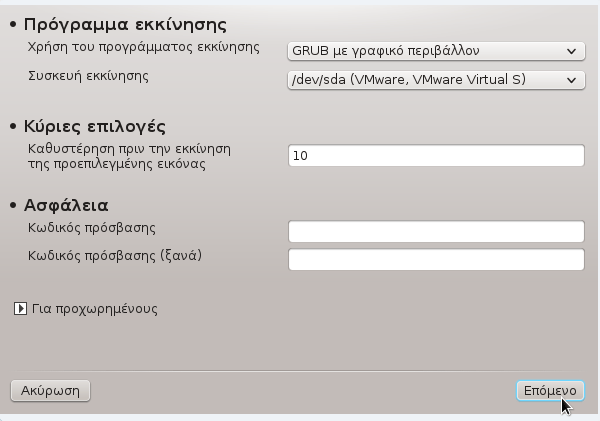Click the 'Κωδικός πρόσβασης (ξανά)' confirmation field
Screen dimensions: 600x421
[435, 260]
